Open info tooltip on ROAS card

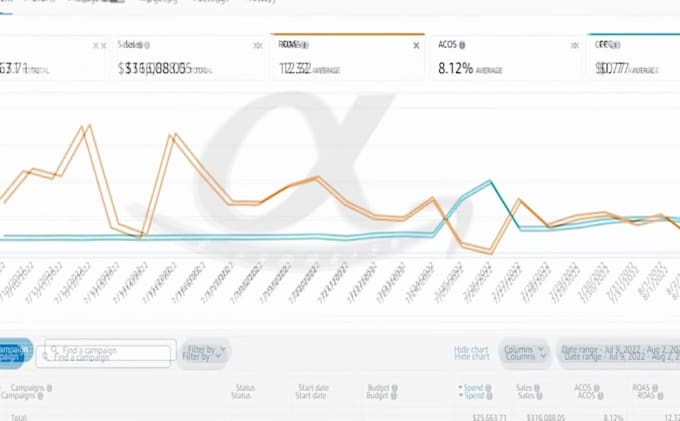pyautogui.click(x=305, y=45)
